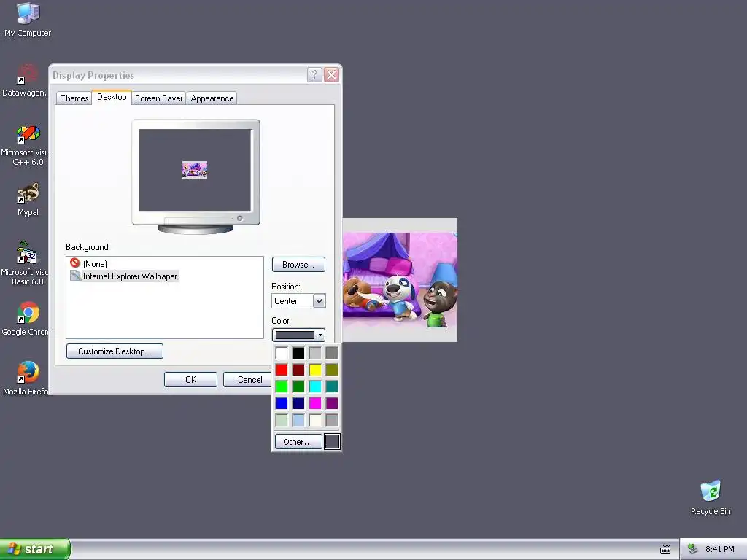The width and height of the screenshot is (747, 560).
Task: Pick the cyan color swatch
Action: [315, 386]
